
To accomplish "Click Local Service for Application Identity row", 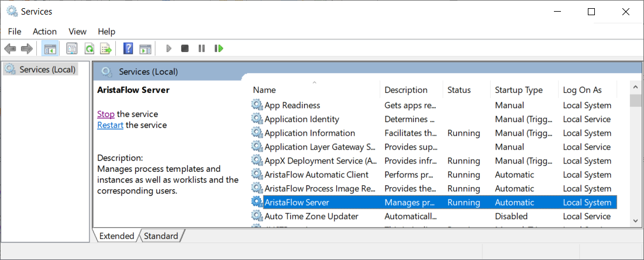I will click(x=587, y=119).
